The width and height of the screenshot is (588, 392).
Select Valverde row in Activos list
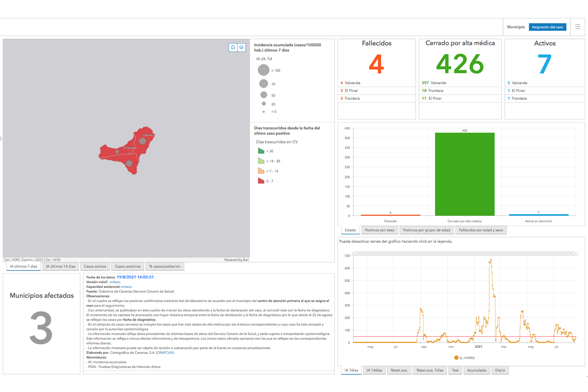point(519,83)
